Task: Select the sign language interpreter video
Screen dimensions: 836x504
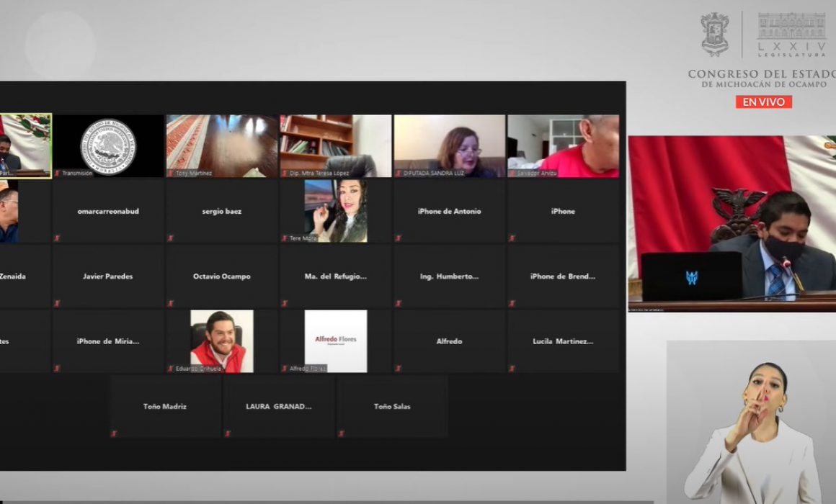Action: pyautogui.click(x=751, y=422)
